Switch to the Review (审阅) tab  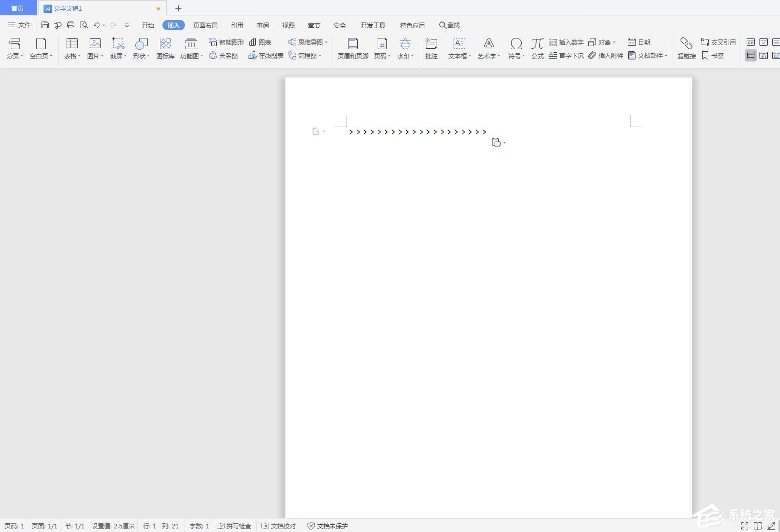[x=263, y=25]
